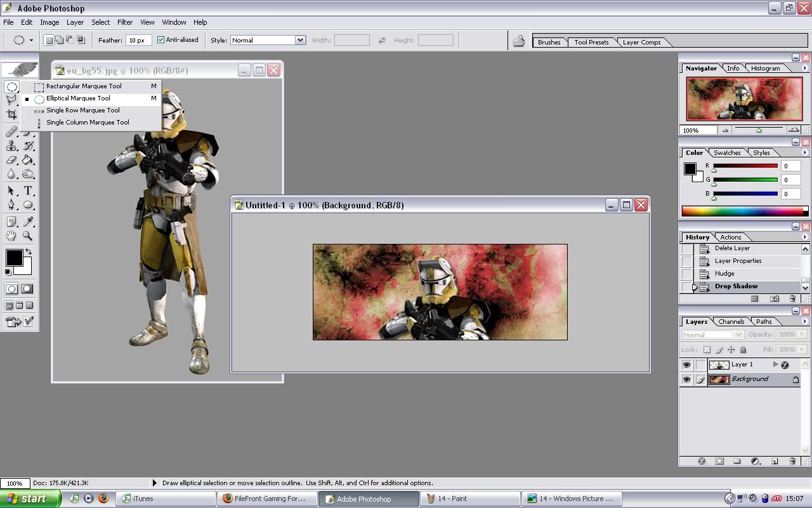The width and height of the screenshot is (812, 508).
Task: Open the Filter menu
Action: [x=125, y=22]
